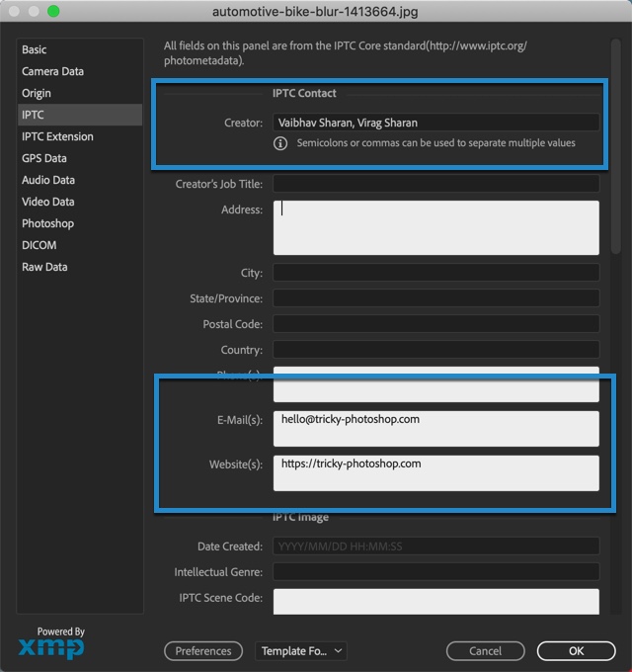Focus the Country input field

click(435, 350)
